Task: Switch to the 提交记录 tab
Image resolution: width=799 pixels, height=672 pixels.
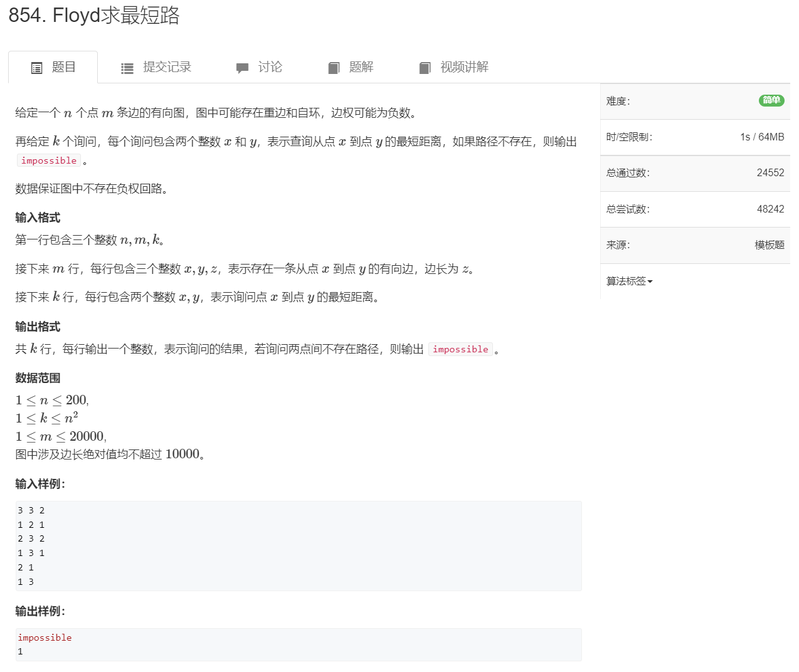Action: [156, 67]
